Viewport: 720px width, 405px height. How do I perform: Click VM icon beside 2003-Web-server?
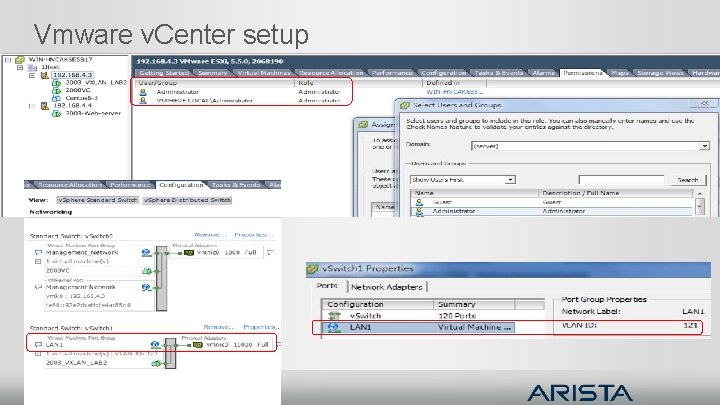coord(56,113)
